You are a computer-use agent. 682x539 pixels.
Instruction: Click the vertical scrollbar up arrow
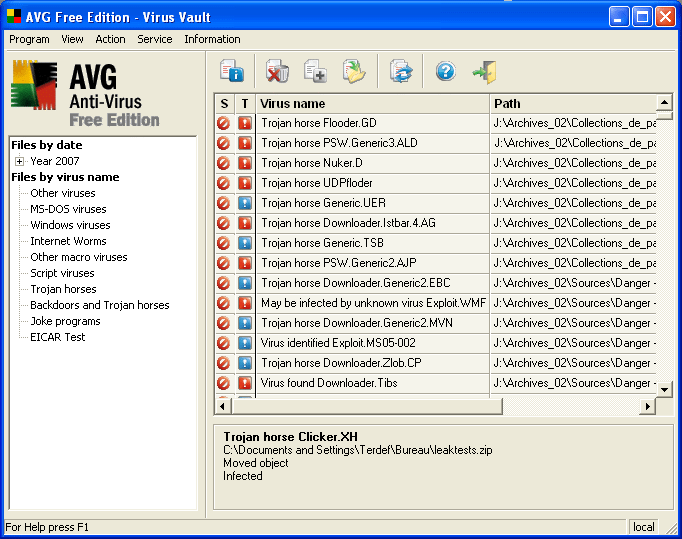[x=664, y=103]
